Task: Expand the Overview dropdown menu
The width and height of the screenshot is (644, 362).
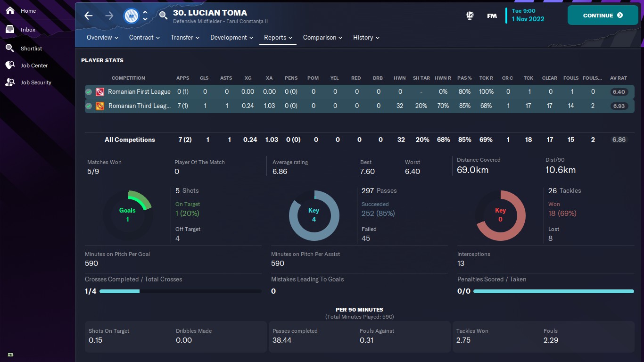Action: coord(102,38)
